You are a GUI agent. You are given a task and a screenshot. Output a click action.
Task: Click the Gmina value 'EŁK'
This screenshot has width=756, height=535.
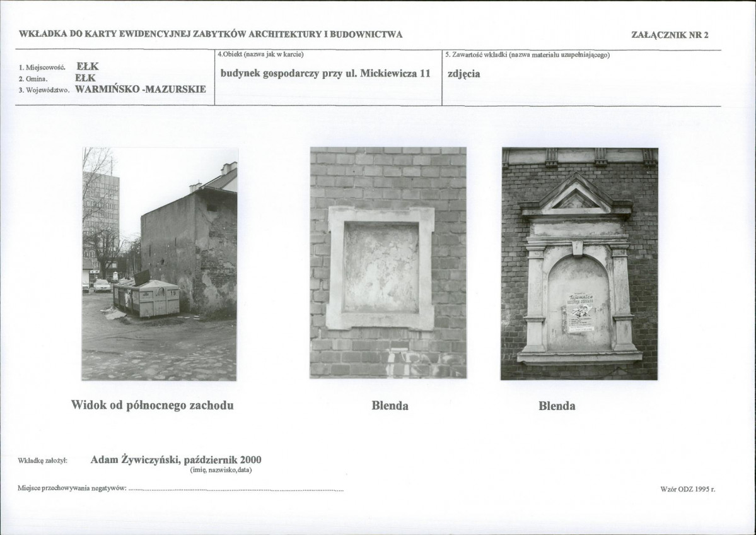pyautogui.click(x=85, y=78)
